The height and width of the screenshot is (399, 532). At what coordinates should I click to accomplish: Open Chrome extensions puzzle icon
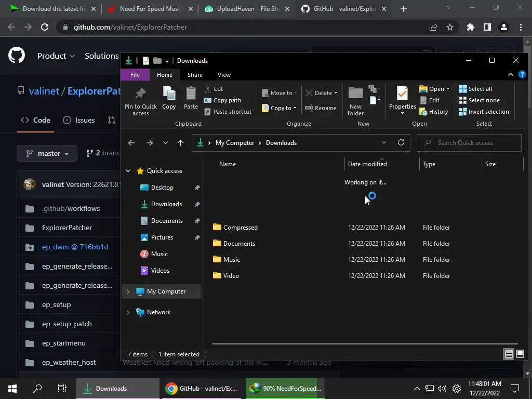(470, 27)
